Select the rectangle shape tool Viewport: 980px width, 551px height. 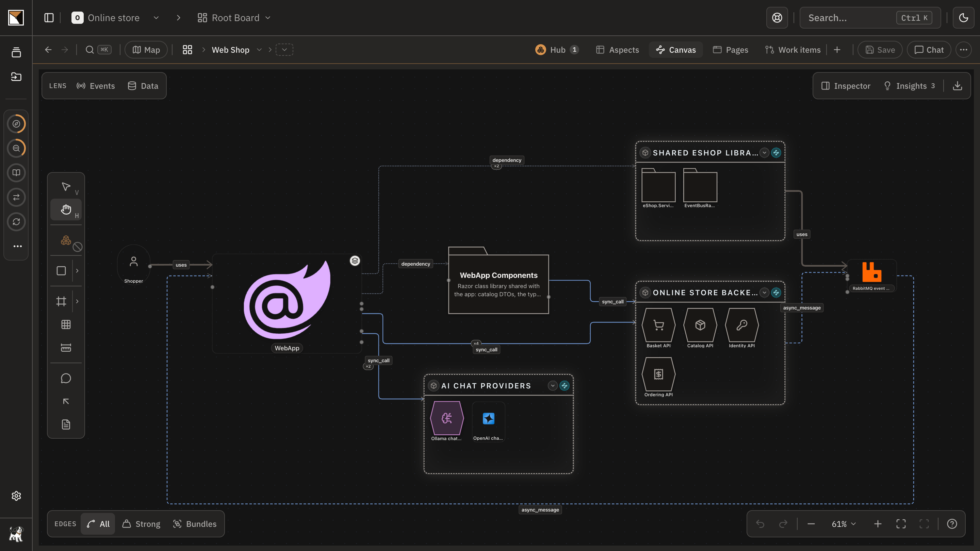pos(61,271)
